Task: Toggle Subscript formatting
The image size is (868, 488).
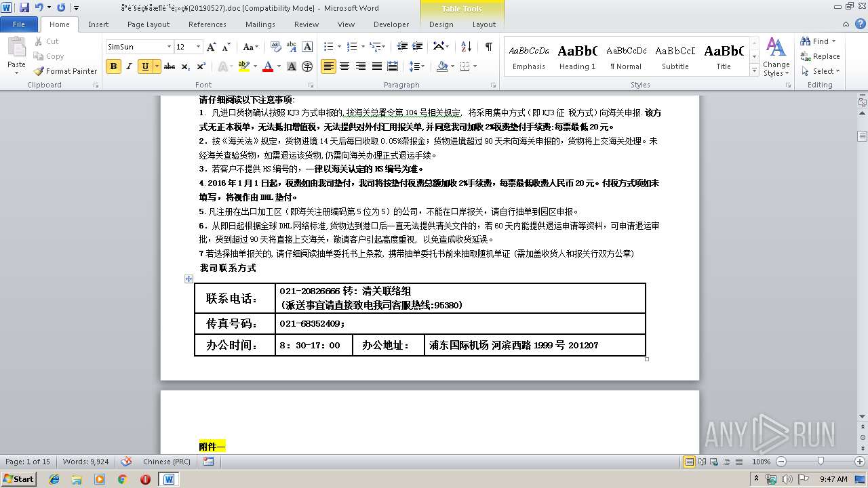Action: click(186, 66)
